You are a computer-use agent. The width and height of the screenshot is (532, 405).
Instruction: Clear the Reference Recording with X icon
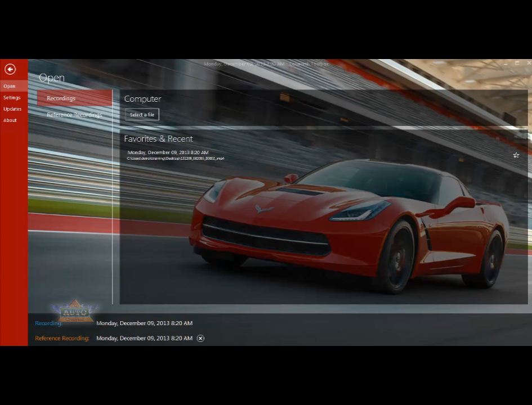[x=200, y=338]
